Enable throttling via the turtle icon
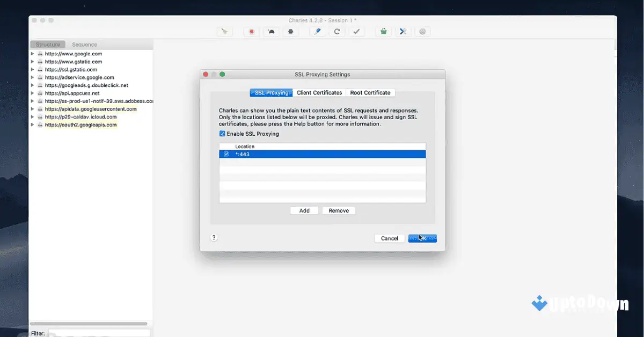644x337 pixels. point(271,31)
